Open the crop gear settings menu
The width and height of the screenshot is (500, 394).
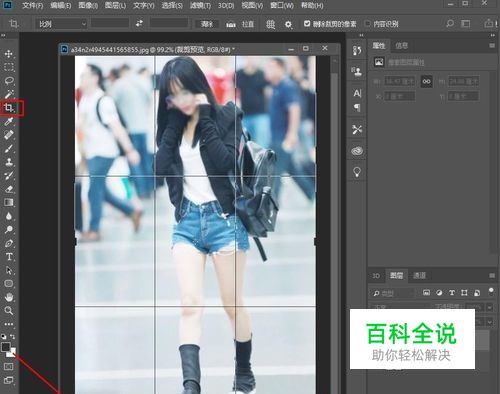pyautogui.click(x=288, y=24)
